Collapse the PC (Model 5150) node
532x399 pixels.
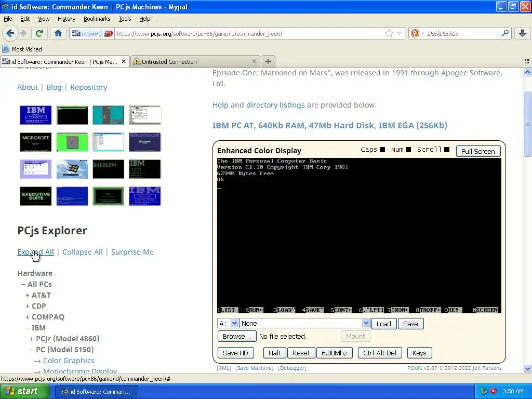click(32, 350)
